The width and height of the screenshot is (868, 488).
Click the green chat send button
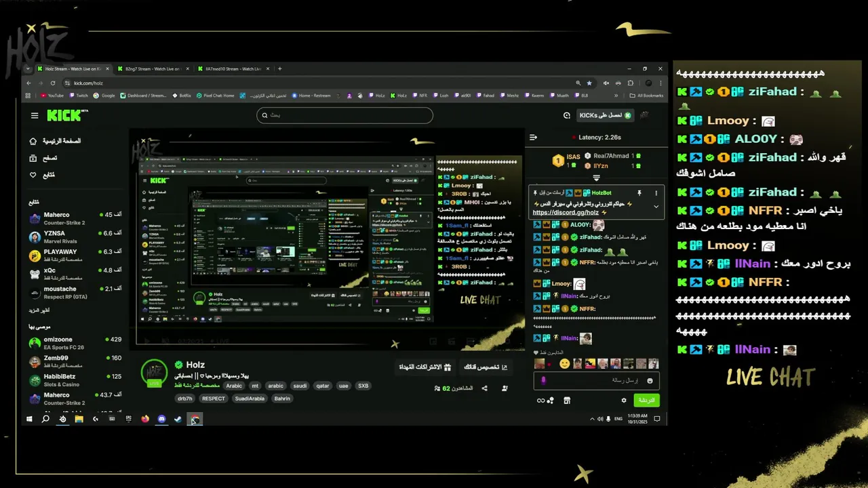[646, 401]
